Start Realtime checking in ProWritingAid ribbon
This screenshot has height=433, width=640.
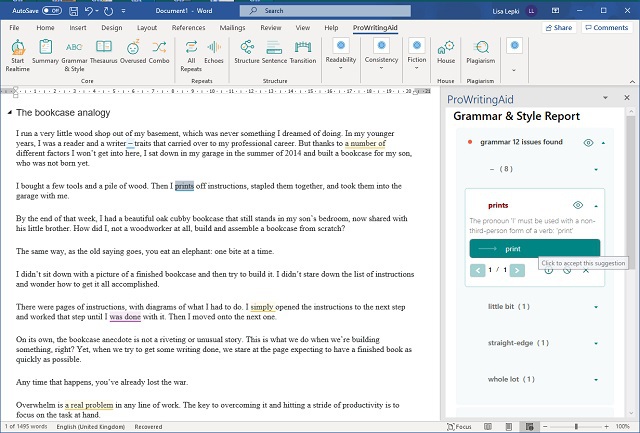[18, 56]
